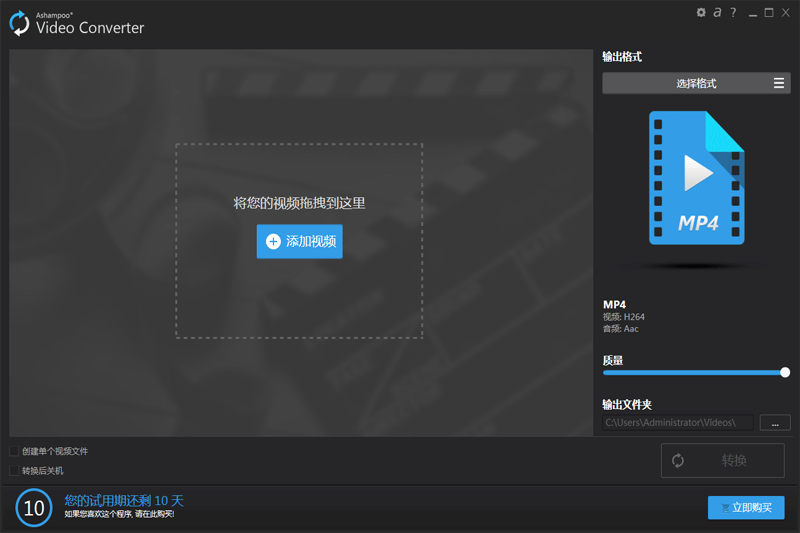Enable 创建单个视频文件 checkbox
Image resolution: width=800 pixels, height=533 pixels.
pos(14,451)
